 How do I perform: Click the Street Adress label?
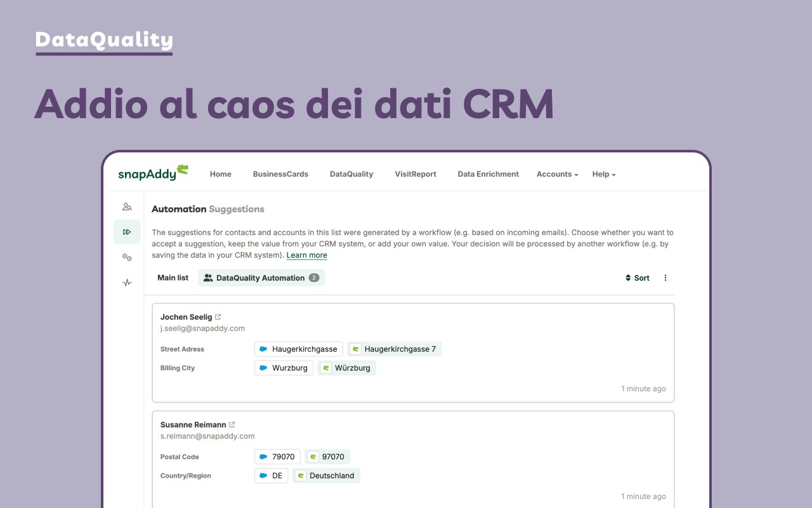click(182, 349)
